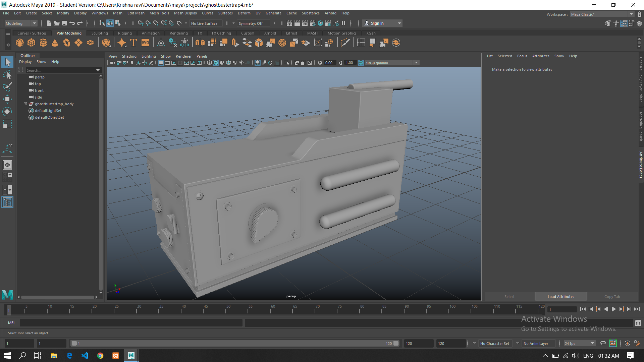This screenshot has width=644, height=362.
Task: Click the MEL command line input field
Action: click(x=131, y=323)
